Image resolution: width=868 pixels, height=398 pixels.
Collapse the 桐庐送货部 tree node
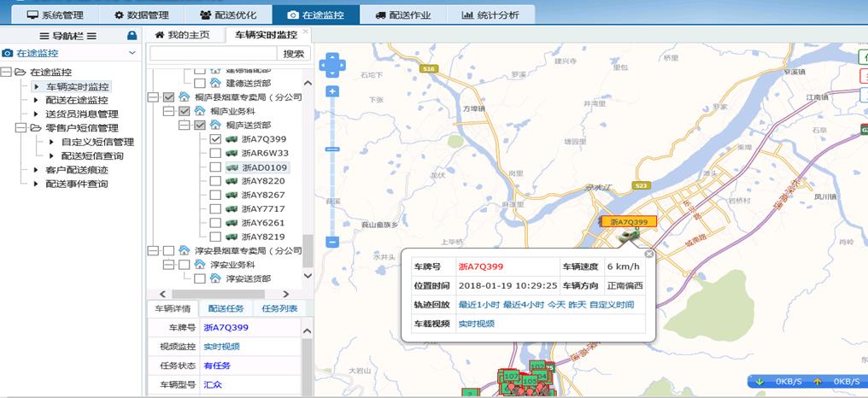(184, 126)
